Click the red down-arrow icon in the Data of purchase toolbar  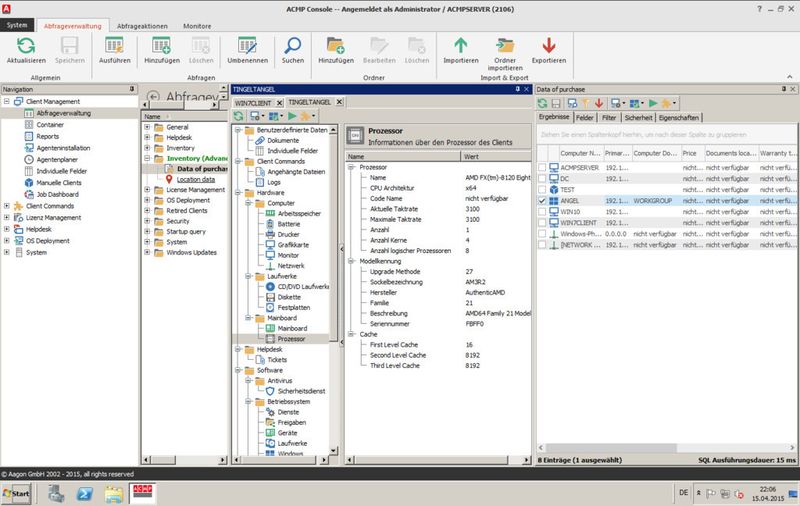599,104
